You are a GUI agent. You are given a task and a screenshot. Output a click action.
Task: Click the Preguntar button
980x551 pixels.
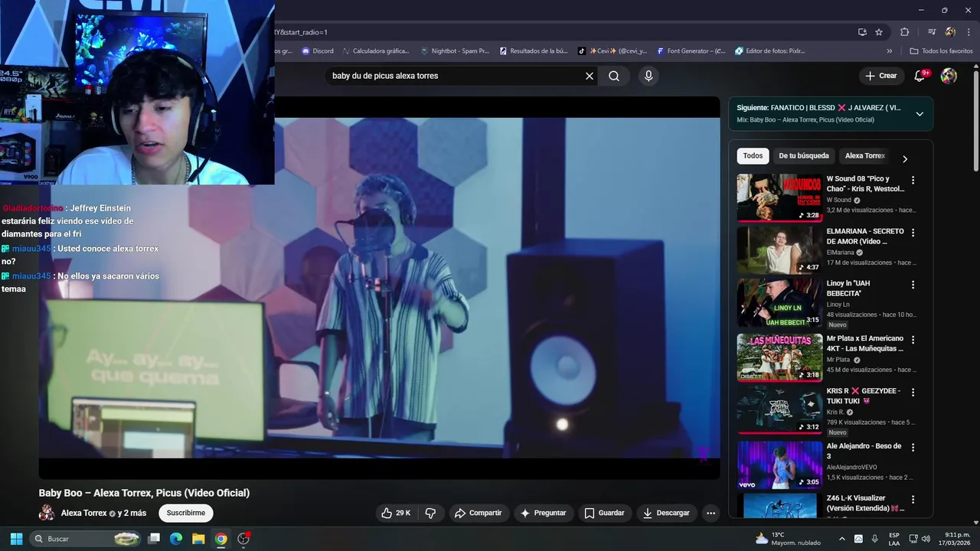[x=543, y=513]
